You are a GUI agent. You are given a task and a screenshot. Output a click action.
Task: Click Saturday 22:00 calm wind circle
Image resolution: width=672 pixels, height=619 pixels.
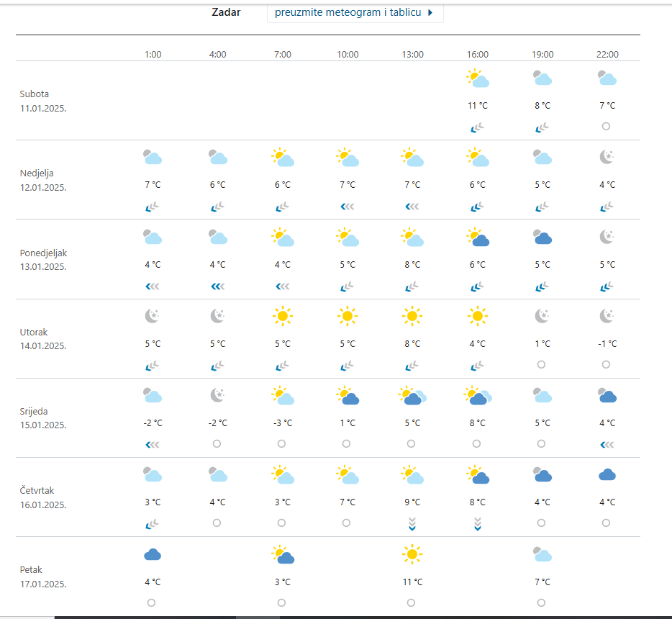click(606, 127)
